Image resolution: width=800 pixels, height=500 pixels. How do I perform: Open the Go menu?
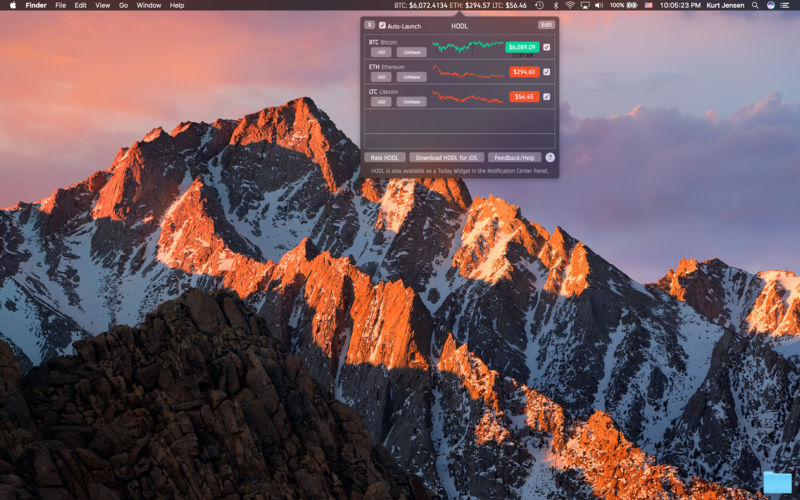pos(123,5)
